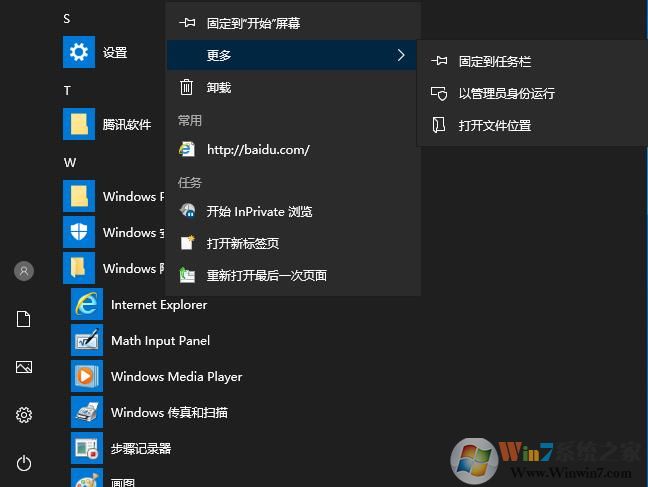The width and height of the screenshot is (648, 487).
Task: Click the Internet Explorer label
Action: (159, 305)
